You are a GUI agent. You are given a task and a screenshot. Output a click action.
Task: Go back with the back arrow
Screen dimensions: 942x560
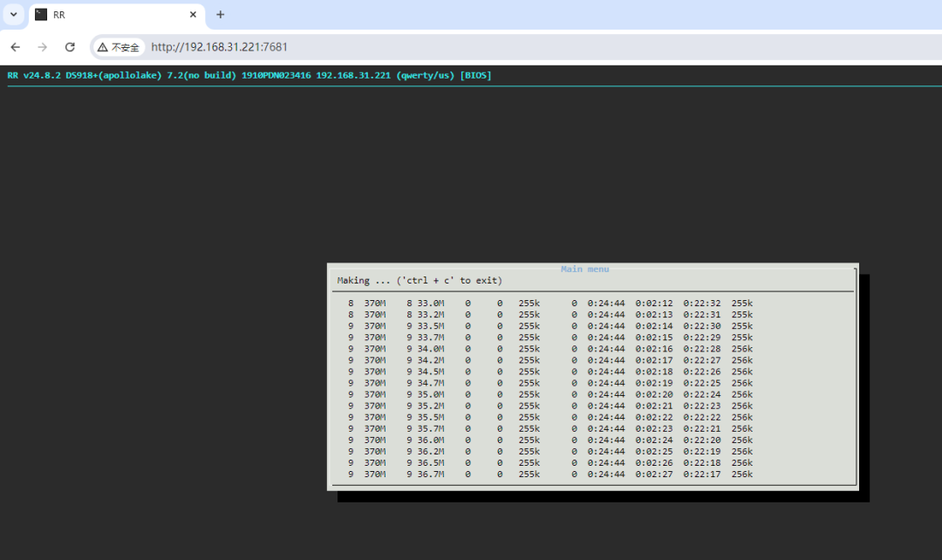(x=16, y=47)
